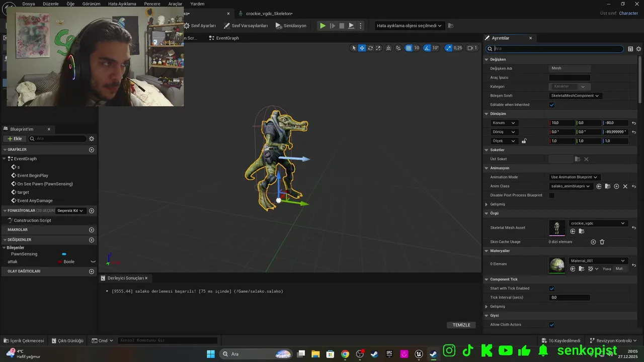Click the stop simulation button
The width and height of the screenshot is (644, 362).
pos(342,26)
